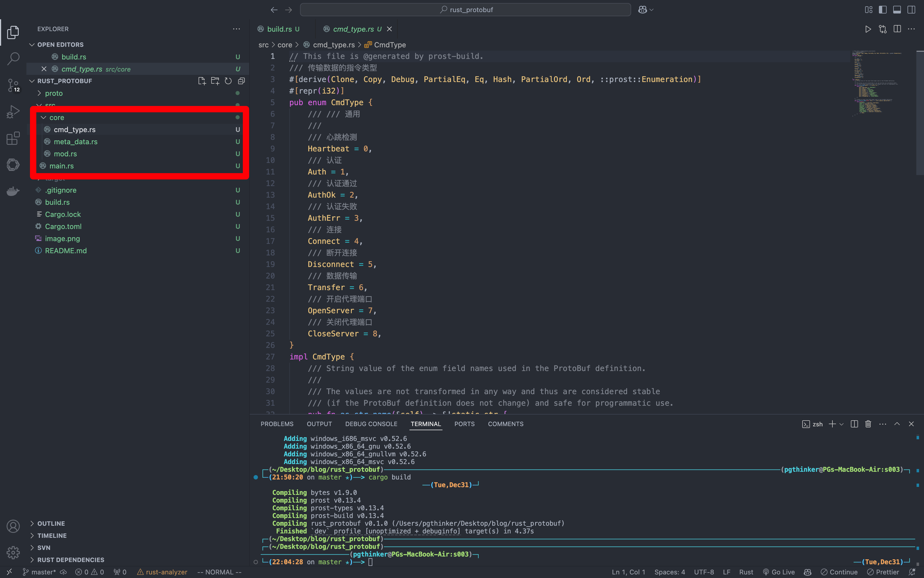Switch to the COMMENTS panel tab
Image resolution: width=924 pixels, height=578 pixels.
[x=505, y=424]
